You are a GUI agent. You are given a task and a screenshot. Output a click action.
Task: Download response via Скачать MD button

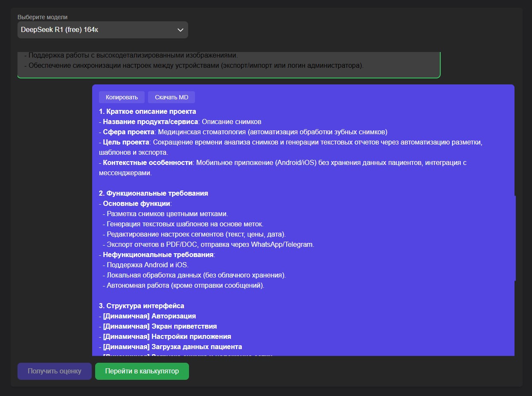[x=171, y=97]
